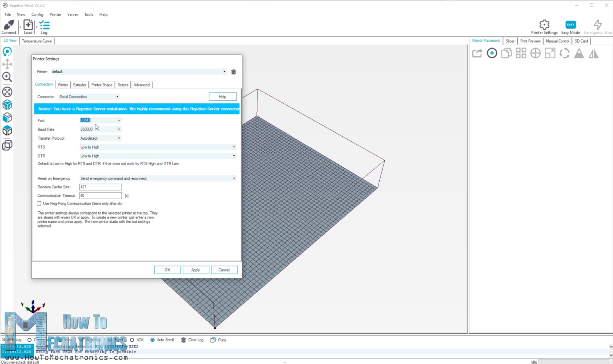Expand the Transfer Protocol dropdown

119,138
